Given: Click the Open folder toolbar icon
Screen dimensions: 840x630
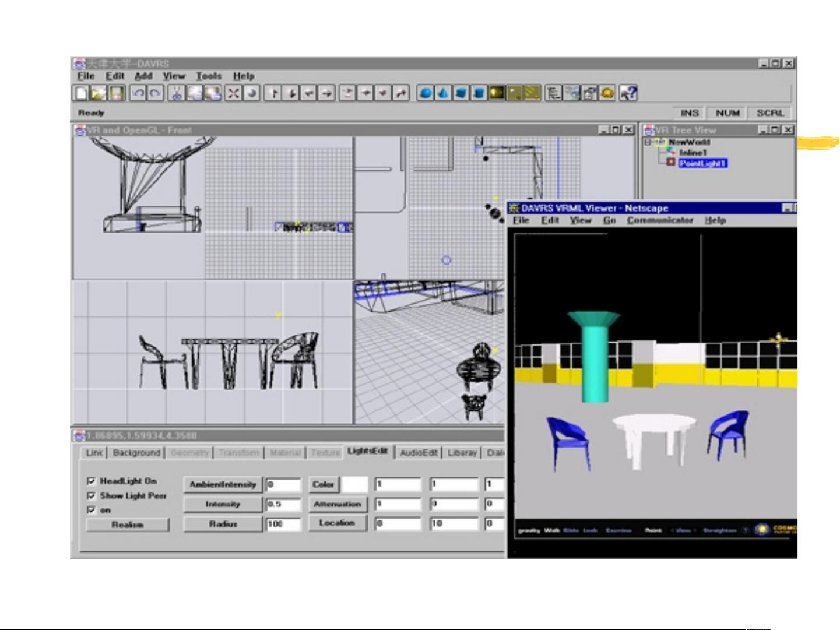Looking at the screenshot, I should tap(99, 93).
